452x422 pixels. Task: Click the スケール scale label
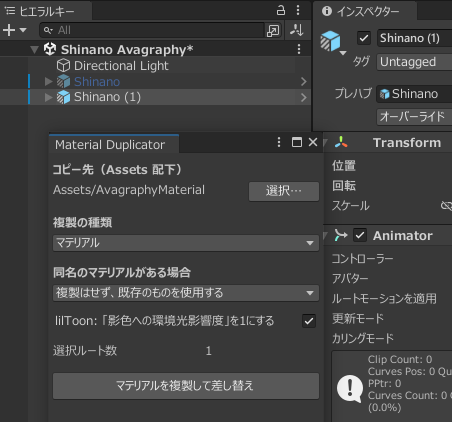tap(350, 206)
